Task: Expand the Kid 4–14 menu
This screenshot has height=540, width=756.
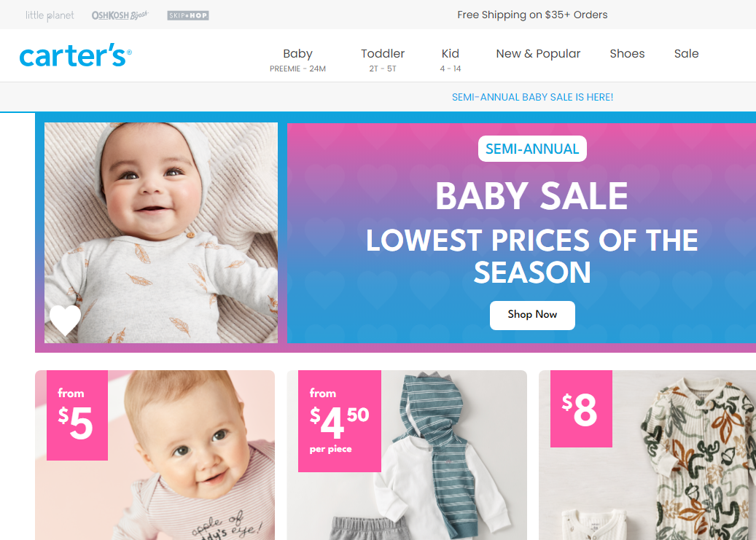Action: click(451, 60)
